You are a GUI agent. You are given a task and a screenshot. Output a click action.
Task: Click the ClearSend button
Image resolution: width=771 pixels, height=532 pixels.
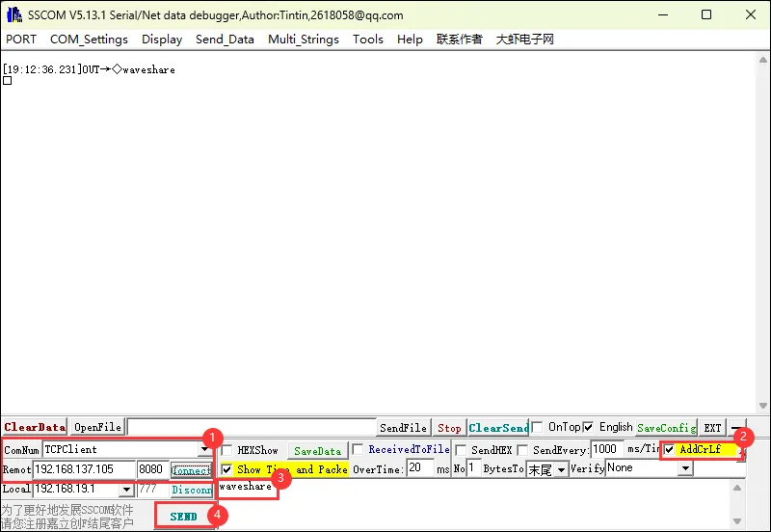pos(498,427)
